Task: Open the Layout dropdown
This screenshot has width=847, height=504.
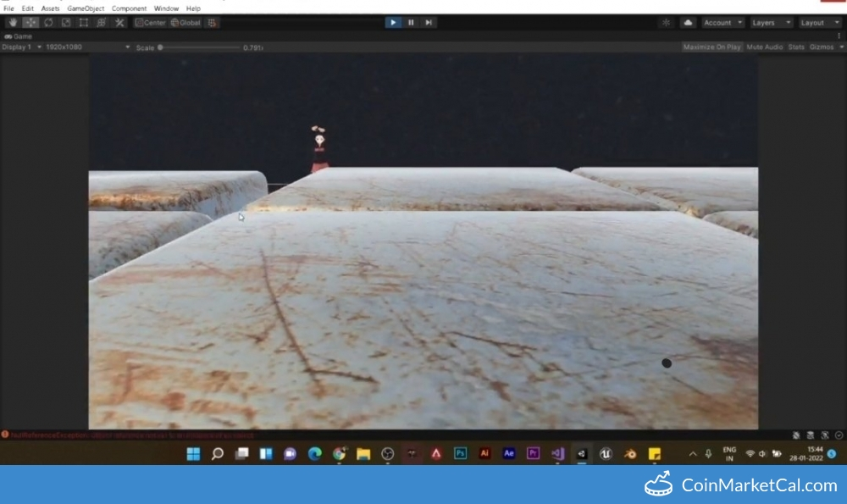Action: (819, 23)
